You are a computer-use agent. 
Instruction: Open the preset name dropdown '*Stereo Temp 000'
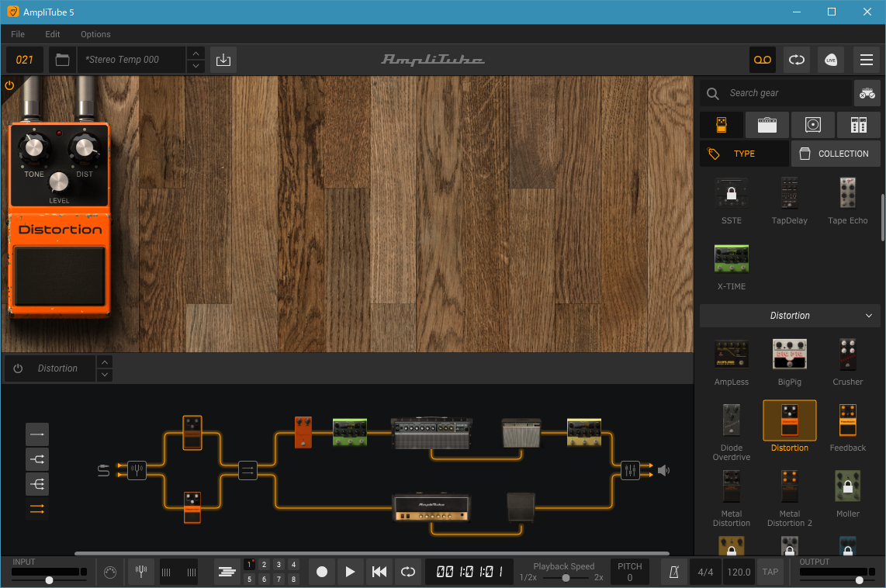pyautogui.click(x=131, y=60)
